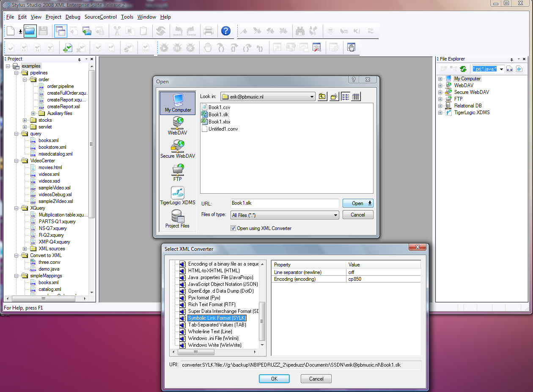Click Create New Folder icon in Open dialog
Screen dimensions: 533x392
tap(334, 97)
